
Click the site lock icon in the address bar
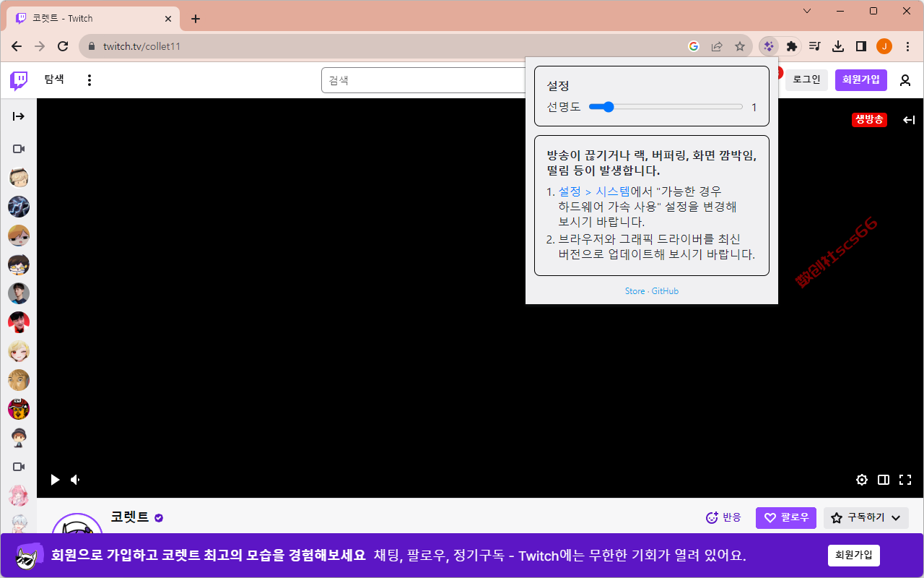tap(92, 46)
